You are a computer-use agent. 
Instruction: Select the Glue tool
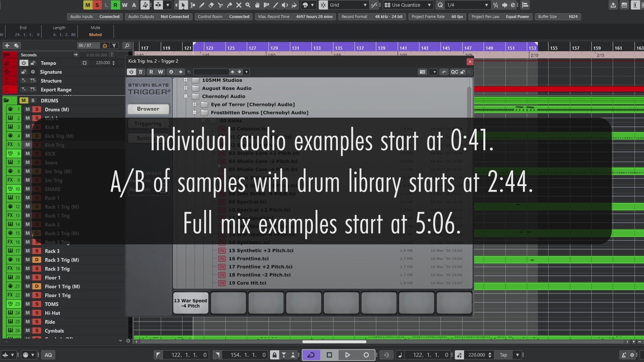(229, 5)
